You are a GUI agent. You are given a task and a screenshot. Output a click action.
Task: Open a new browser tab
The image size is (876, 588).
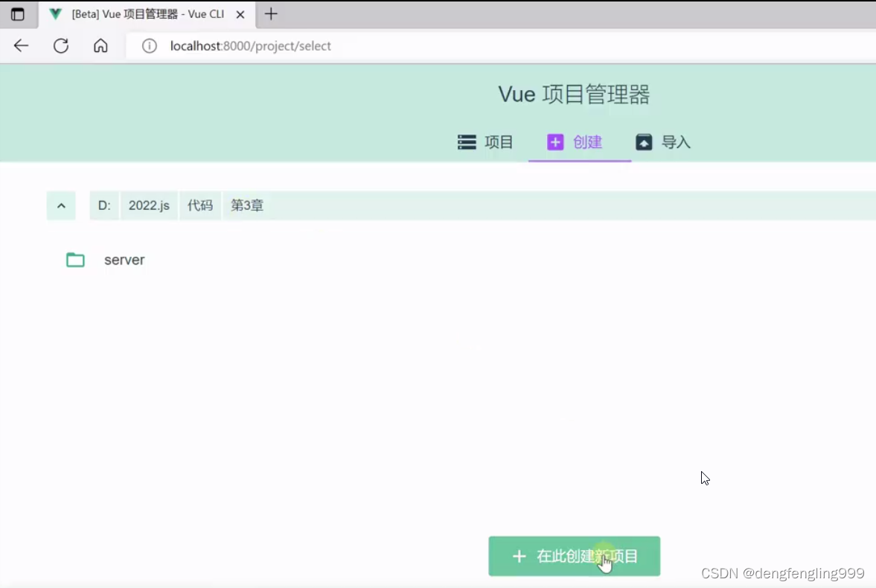pyautogui.click(x=271, y=14)
